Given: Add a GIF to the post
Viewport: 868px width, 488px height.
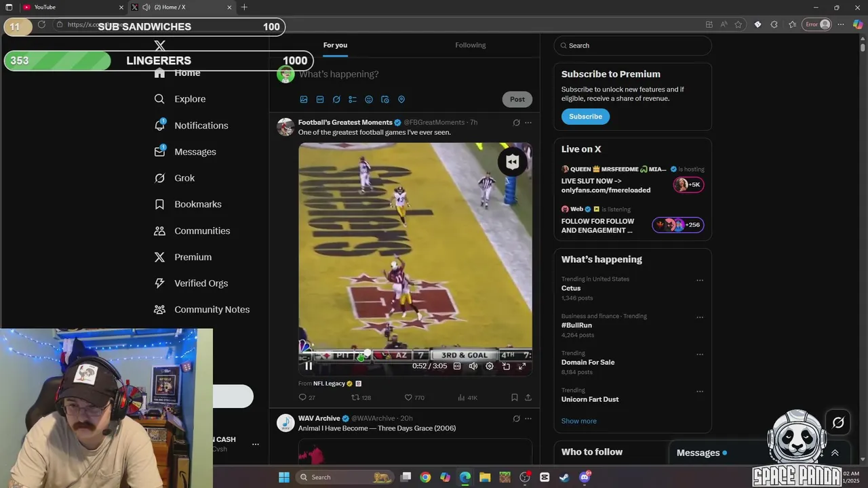Looking at the screenshot, I should pyautogui.click(x=320, y=100).
